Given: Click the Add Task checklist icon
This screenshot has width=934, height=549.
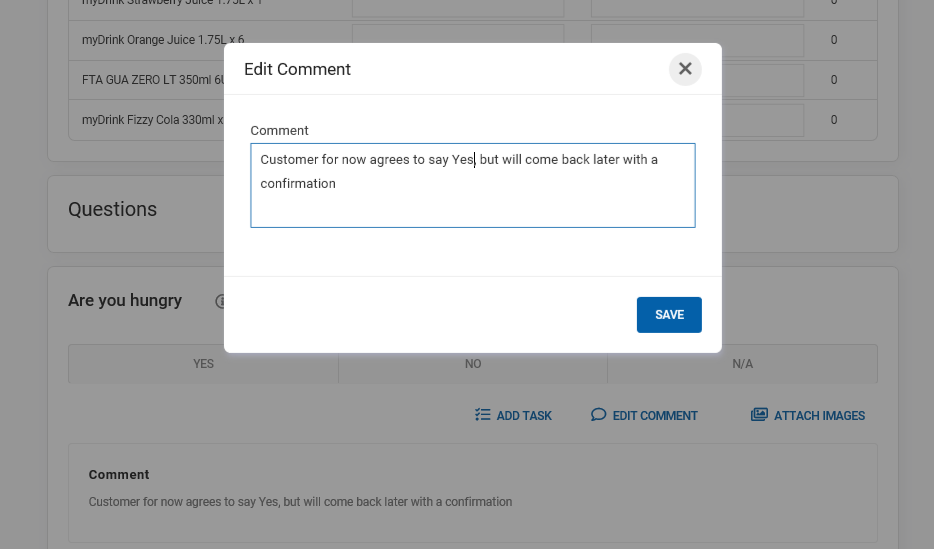Looking at the screenshot, I should point(483,415).
